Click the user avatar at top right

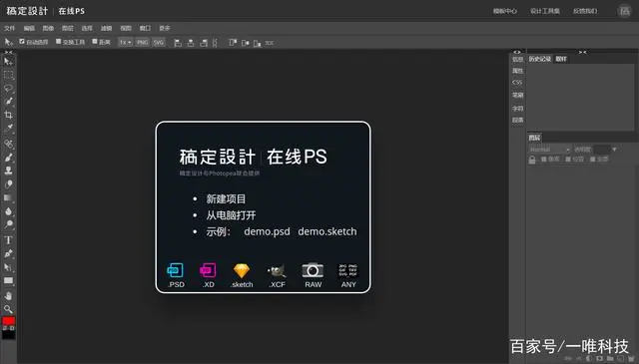[x=624, y=11]
